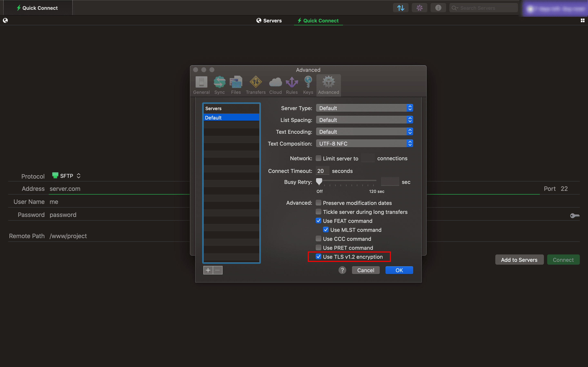This screenshot has width=588, height=367.
Task: Change the SFTP protocol selector
Action: pyautogui.click(x=66, y=176)
